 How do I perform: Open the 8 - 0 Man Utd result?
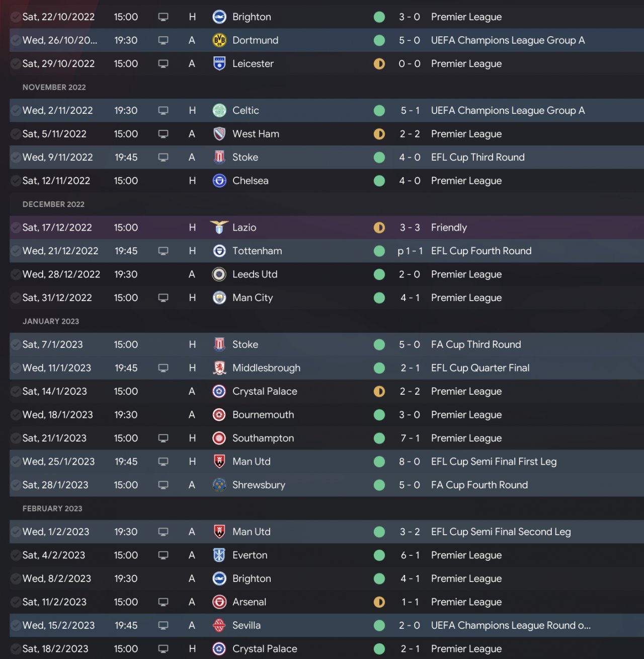pyautogui.click(x=410, y=462)
